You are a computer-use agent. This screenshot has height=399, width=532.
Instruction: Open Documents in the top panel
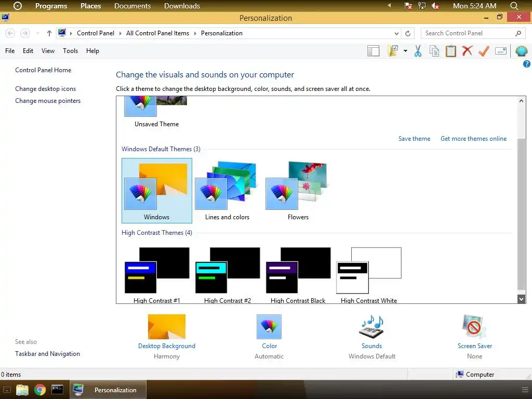[x=132, y=6]
